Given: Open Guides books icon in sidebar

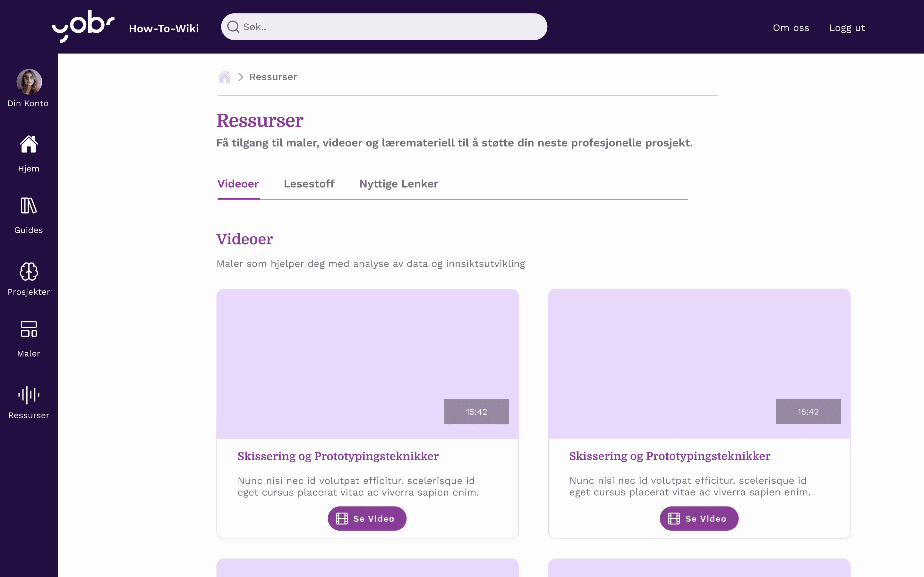Looking at the screenshot, I should [29, 206].
